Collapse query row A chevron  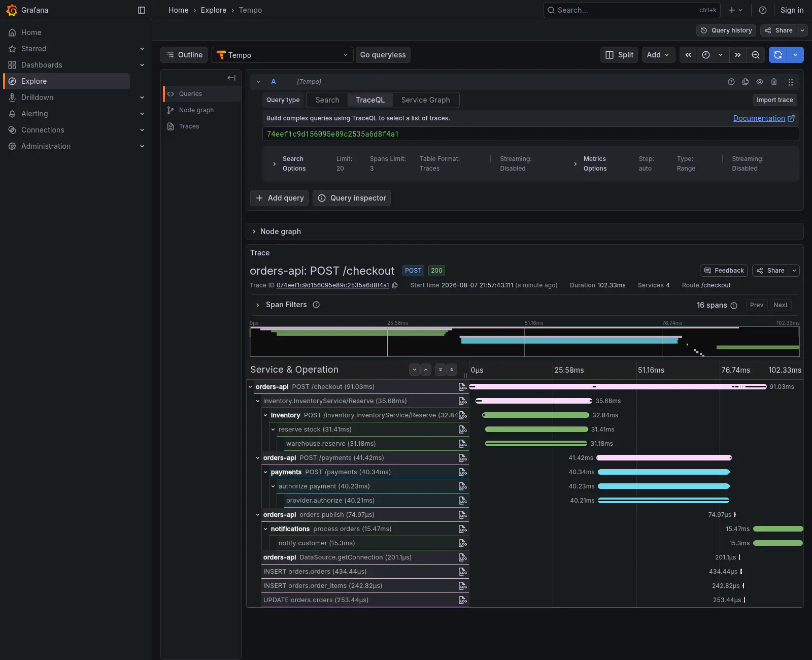(258, 82)
